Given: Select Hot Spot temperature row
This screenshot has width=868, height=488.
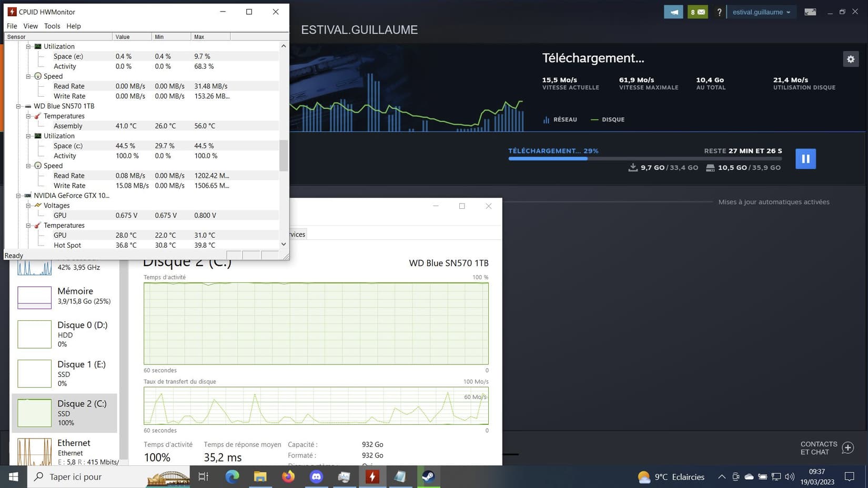Looking at the screenshot, I should click(142, 245).
